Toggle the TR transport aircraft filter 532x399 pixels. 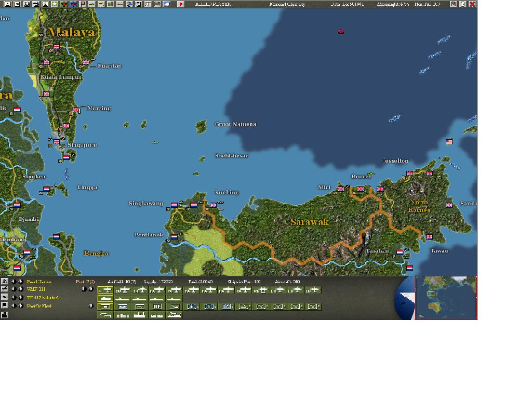tap(140, 290)
